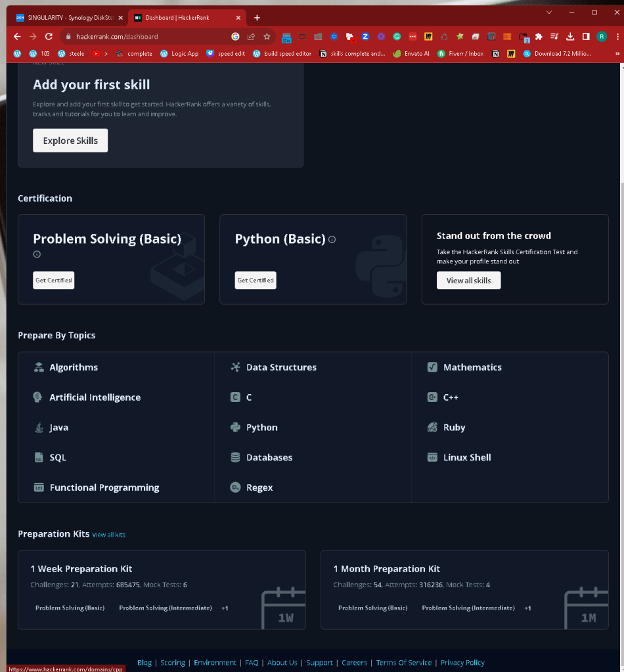Image resolution: width=624 pixels, height=672 pixels.
Task: Open the Scoring footer link
Action: 173,663
